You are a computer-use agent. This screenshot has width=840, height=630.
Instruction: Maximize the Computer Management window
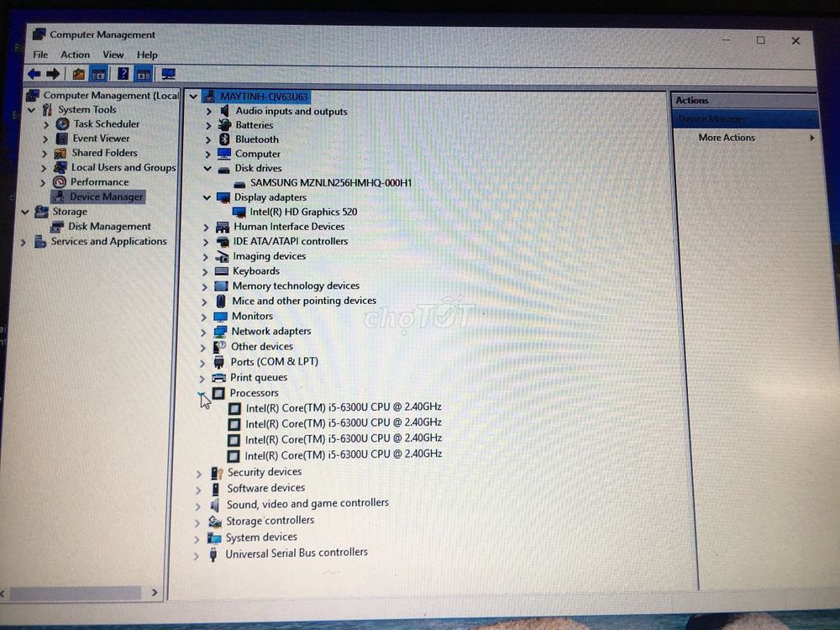coord(761,40)
